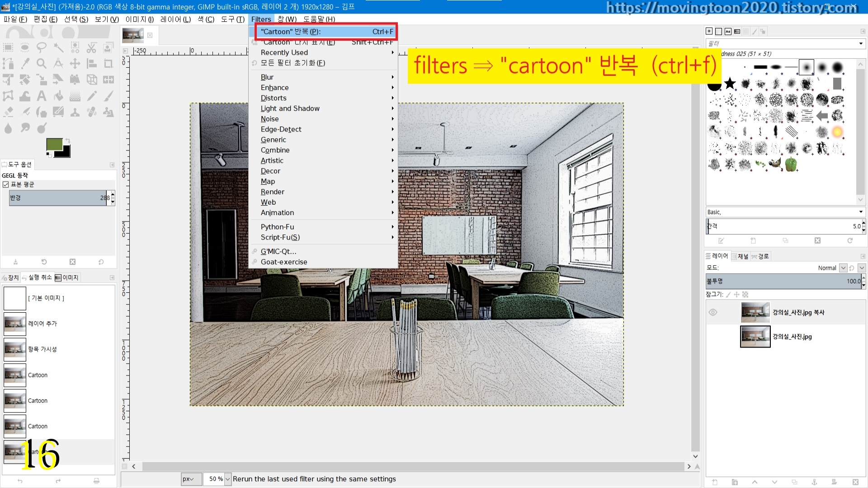
Task: Switch to the 장치 tab
Action: pyautogui.click(x=10, y=277)
